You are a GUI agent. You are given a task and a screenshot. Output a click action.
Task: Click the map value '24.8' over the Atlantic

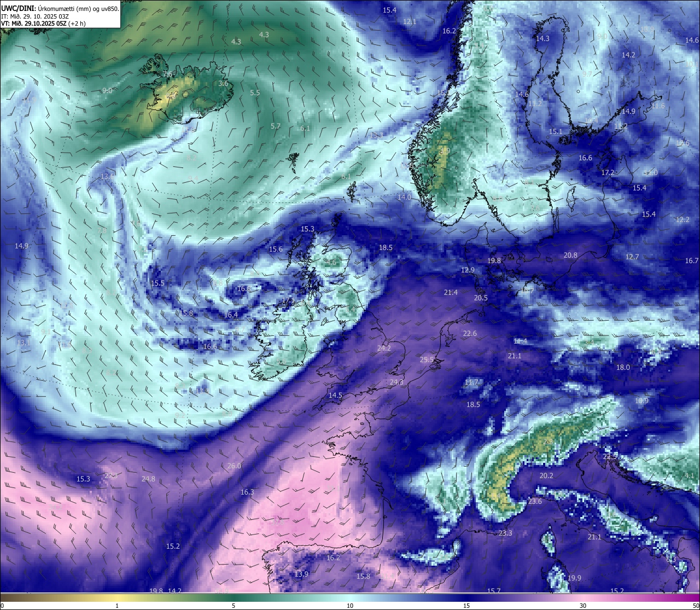coord(148,479)
